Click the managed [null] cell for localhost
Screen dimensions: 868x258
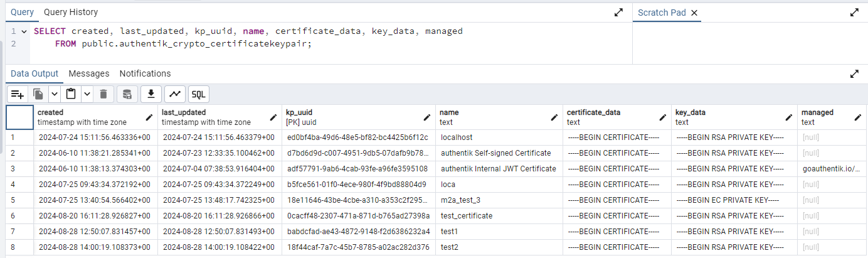832,137
